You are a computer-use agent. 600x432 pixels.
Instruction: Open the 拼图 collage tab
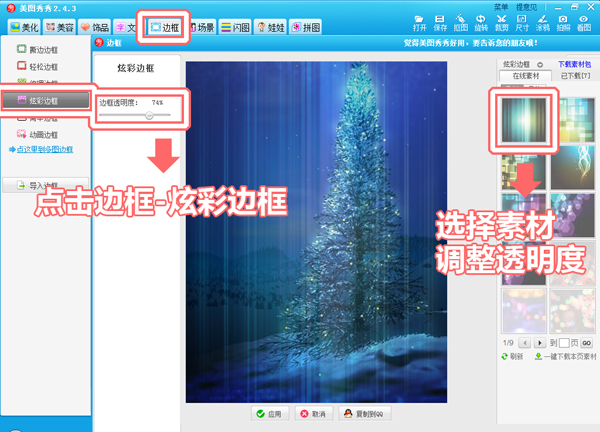tap(305, 27)
